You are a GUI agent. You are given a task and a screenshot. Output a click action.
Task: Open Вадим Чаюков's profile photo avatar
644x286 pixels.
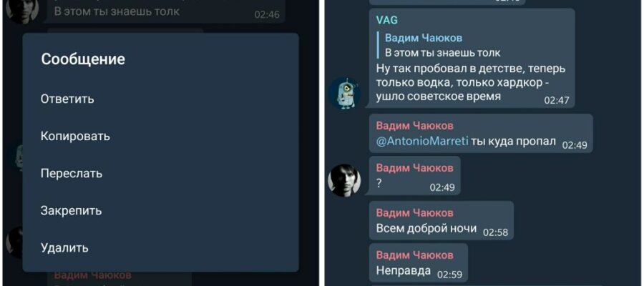(x=345, y=180)
